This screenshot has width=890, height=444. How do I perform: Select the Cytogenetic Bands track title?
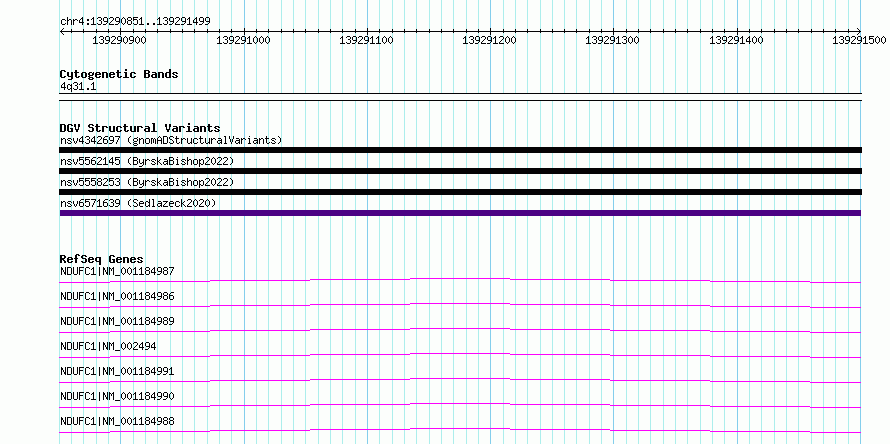pos(119,74)
